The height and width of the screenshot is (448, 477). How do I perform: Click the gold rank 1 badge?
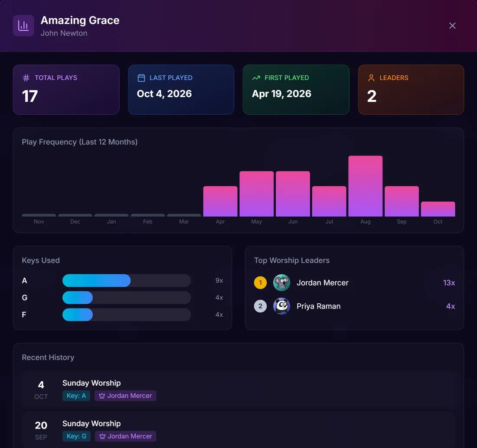(260, 282)
